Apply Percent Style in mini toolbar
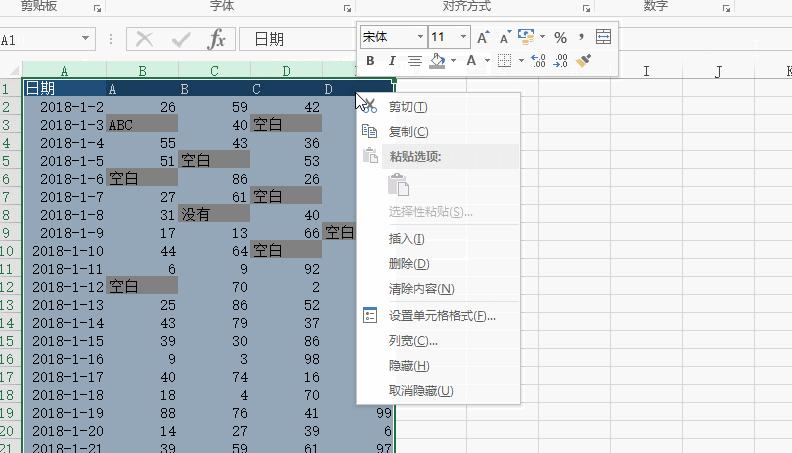 coord(560,37)
